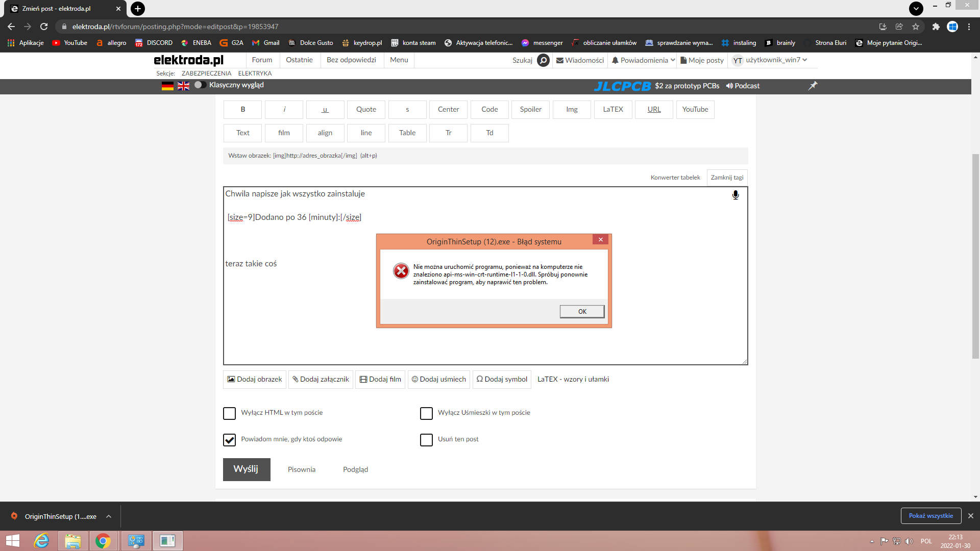Click the share page icon in address bar

coord(899,27)
